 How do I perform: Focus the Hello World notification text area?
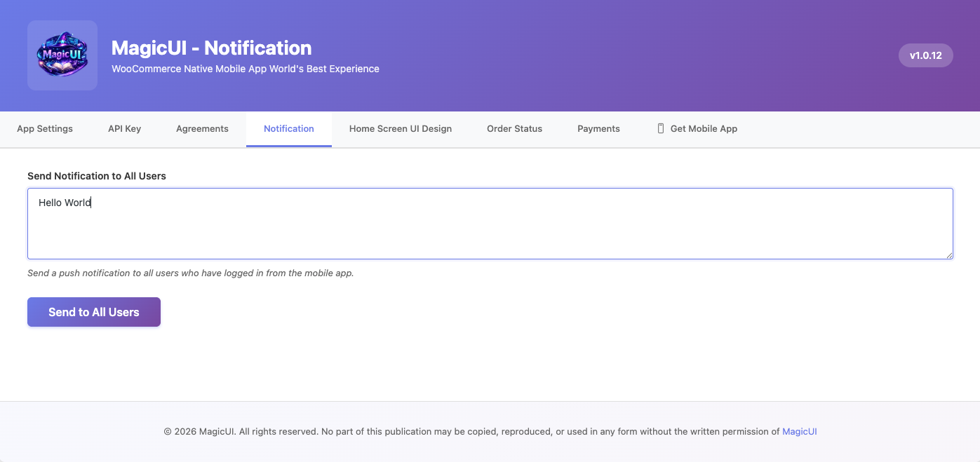(x=490, y=224)
